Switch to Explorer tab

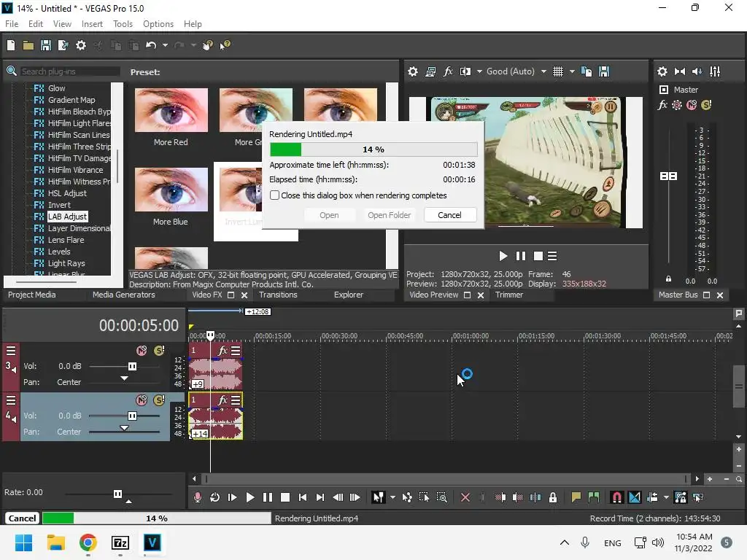click(348, 295)
